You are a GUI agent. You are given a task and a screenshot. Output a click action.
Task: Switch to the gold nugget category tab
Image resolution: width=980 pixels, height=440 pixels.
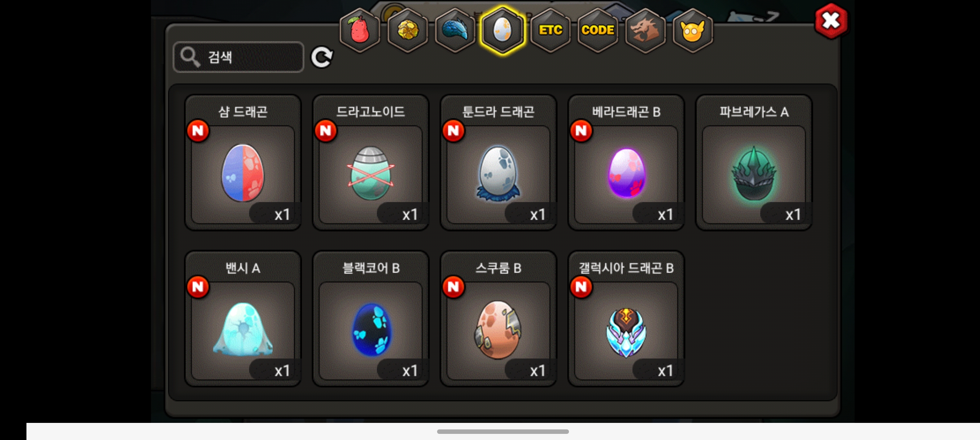[x=407, y=31]
